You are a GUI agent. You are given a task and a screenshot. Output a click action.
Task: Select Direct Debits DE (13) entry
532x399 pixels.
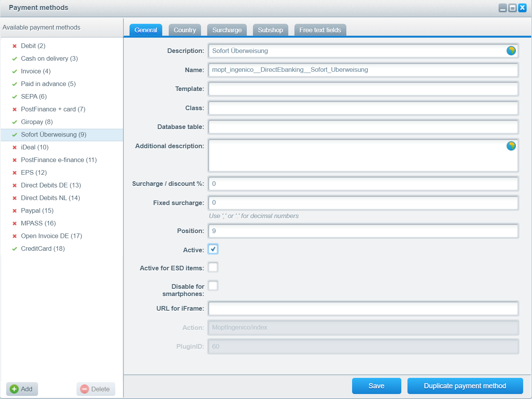(x=62, y=185)
